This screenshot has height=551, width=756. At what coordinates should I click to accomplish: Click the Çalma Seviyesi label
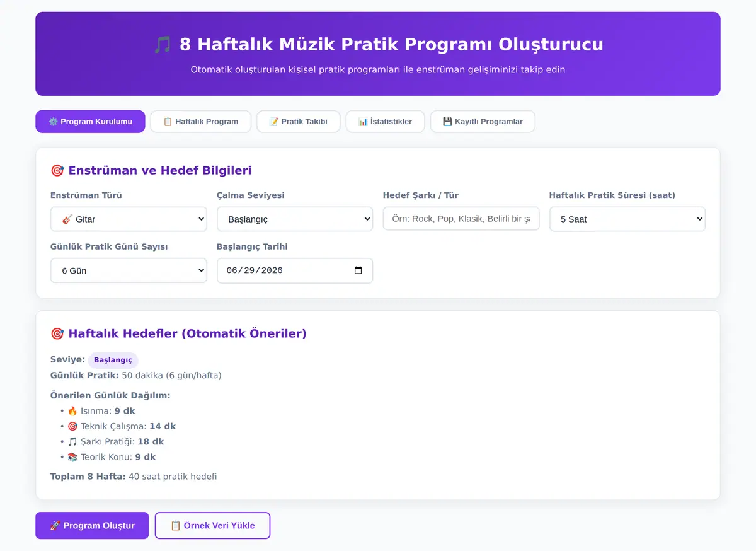coord(251,195)
